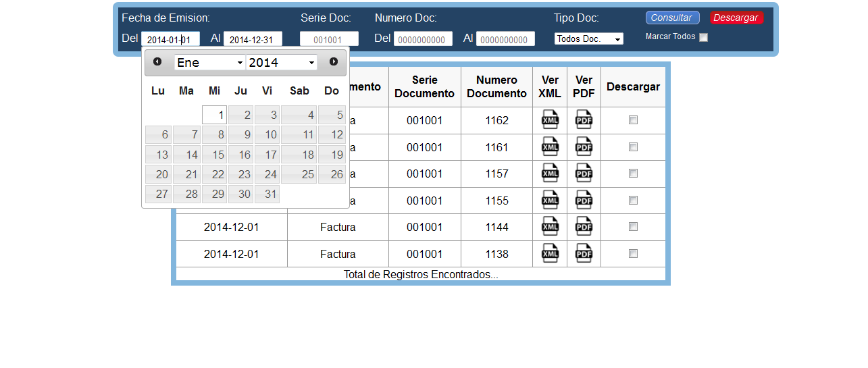Open PDF for document number 1144
Viewport: 868px width, 368px height.
[x=584, y=227]
